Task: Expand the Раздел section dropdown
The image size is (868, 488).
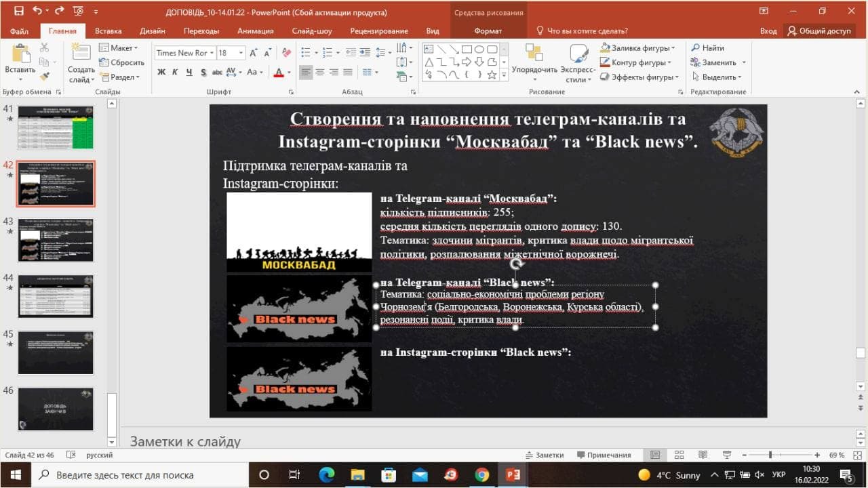Action: coord(119,77)
